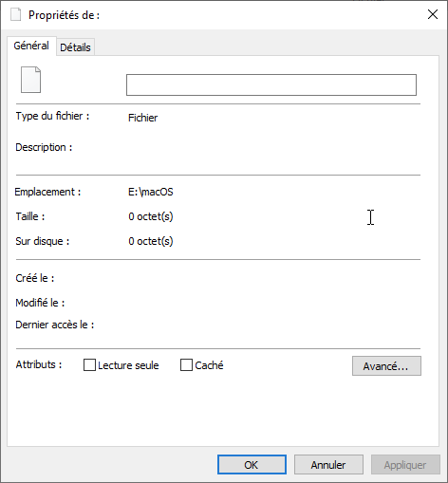Enable the Lecture seule checkbox
Screen dimensions: 448x483
click(x=89, y=364)
